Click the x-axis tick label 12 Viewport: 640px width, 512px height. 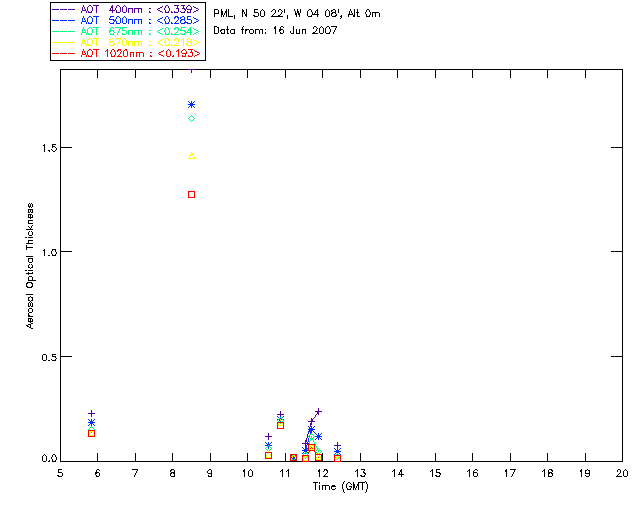pyautogui.click(x=322, y=473)
